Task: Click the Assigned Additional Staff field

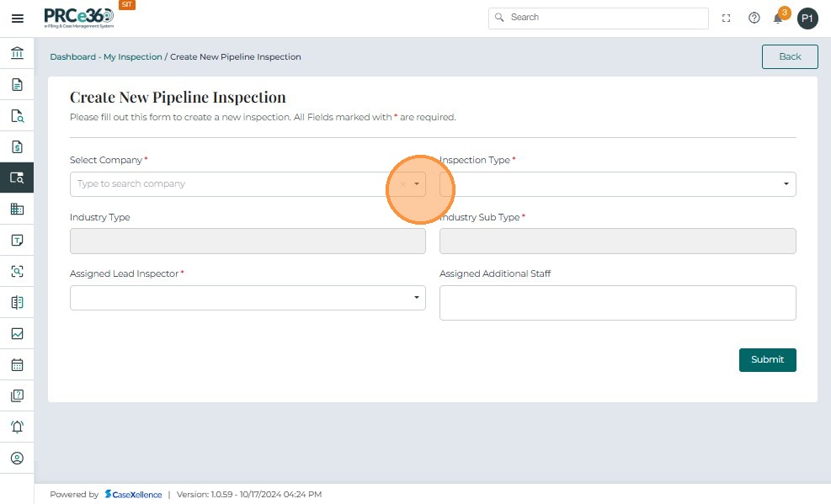Action: coord(617,303)
